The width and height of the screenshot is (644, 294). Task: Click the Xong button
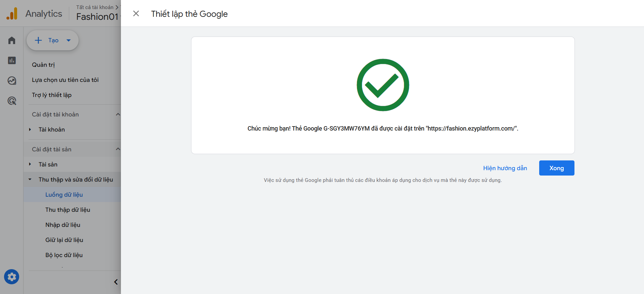pyautogui.click(x=556, y=168)
